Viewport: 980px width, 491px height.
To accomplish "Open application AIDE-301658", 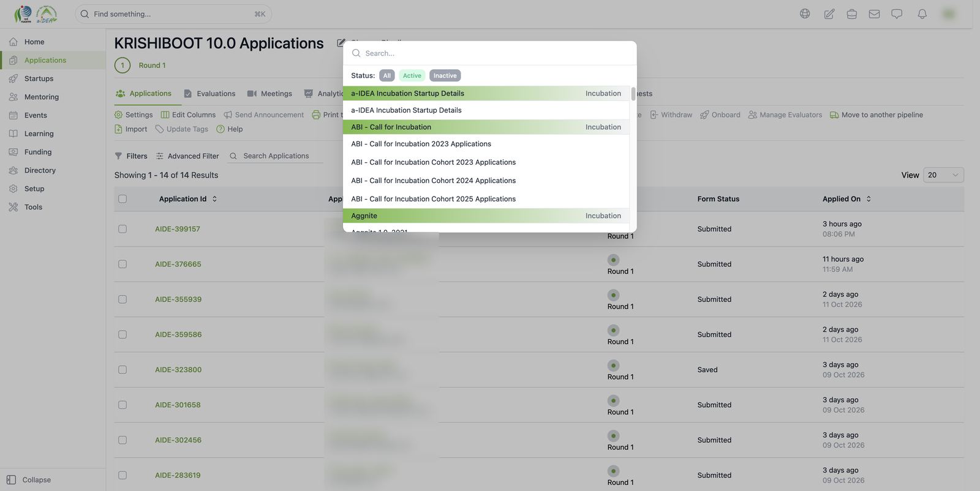I will 178,405.
